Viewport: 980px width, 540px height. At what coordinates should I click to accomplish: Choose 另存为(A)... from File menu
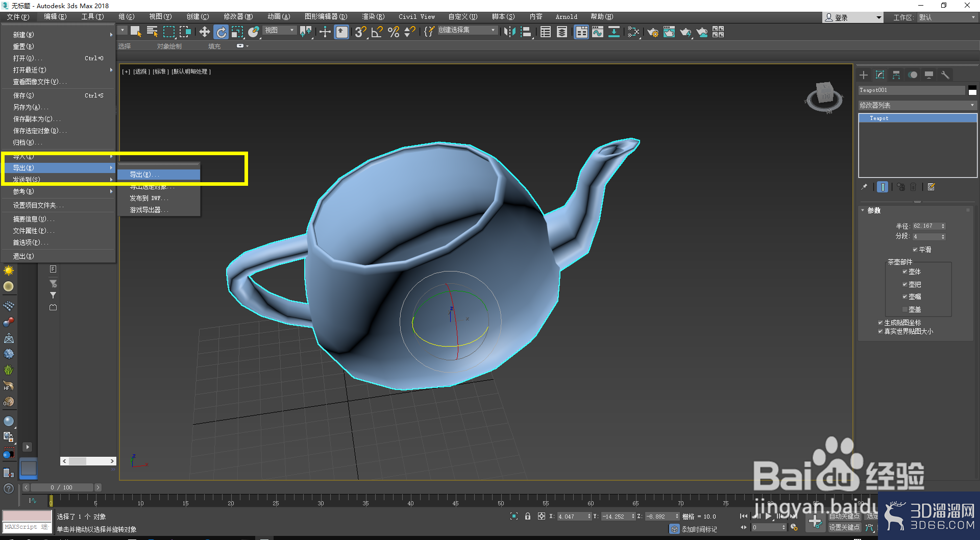coord(58,107)
